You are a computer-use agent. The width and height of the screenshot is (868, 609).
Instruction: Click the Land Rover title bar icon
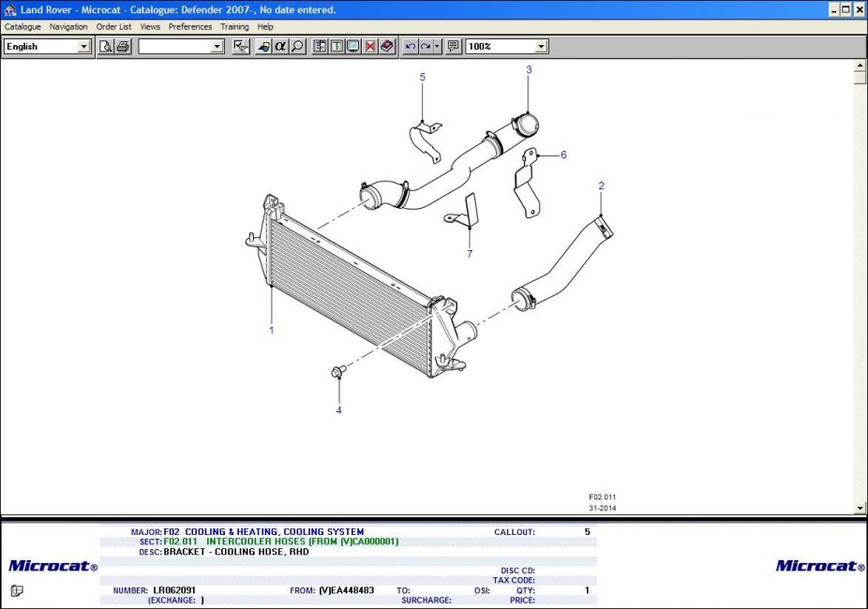10,9
